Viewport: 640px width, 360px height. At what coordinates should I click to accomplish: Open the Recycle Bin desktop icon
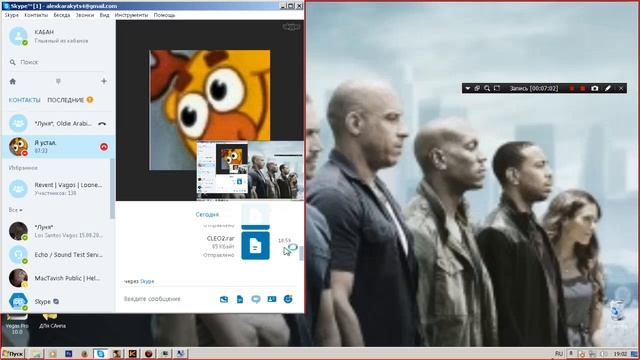[617, 313]
